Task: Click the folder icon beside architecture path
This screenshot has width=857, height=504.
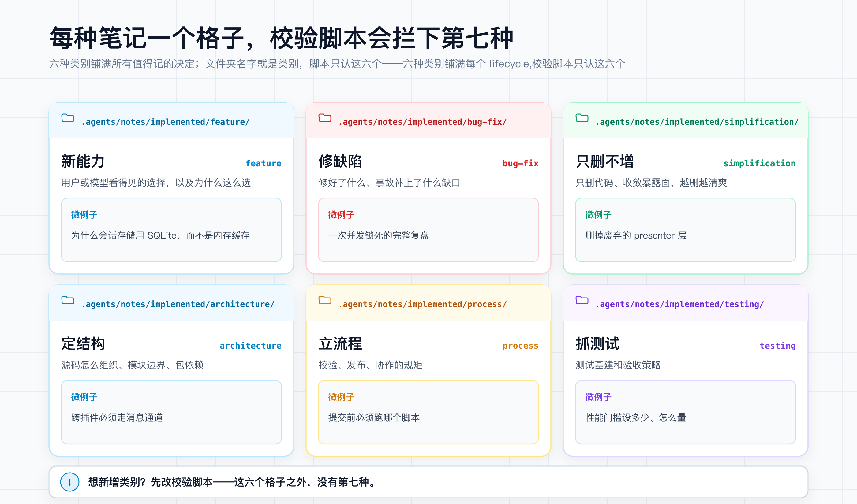Action: 68,300
